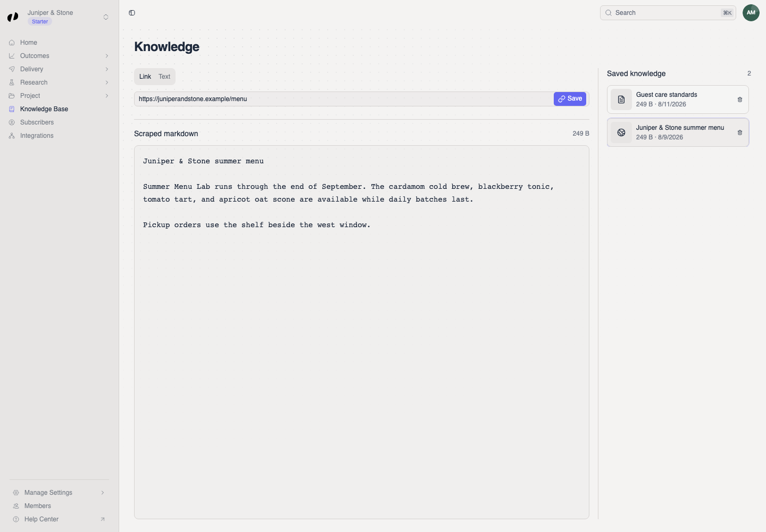Click inside the scraped markdown text area
The width and height of the screenshot is (766, 532).
tap(362, 332)
